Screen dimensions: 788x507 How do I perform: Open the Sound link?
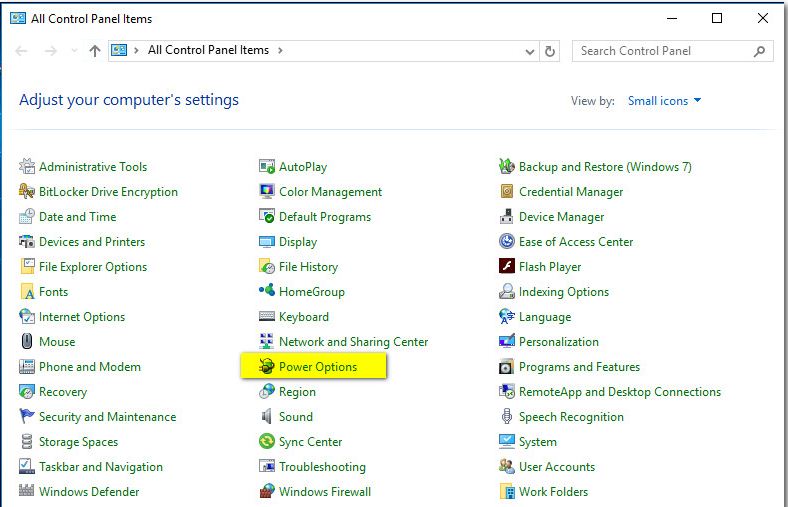296,417
